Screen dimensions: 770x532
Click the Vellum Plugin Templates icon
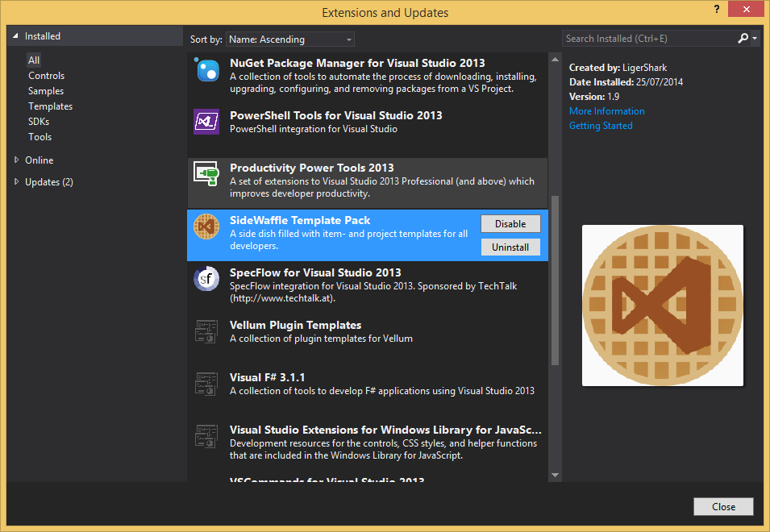(206, 331)
